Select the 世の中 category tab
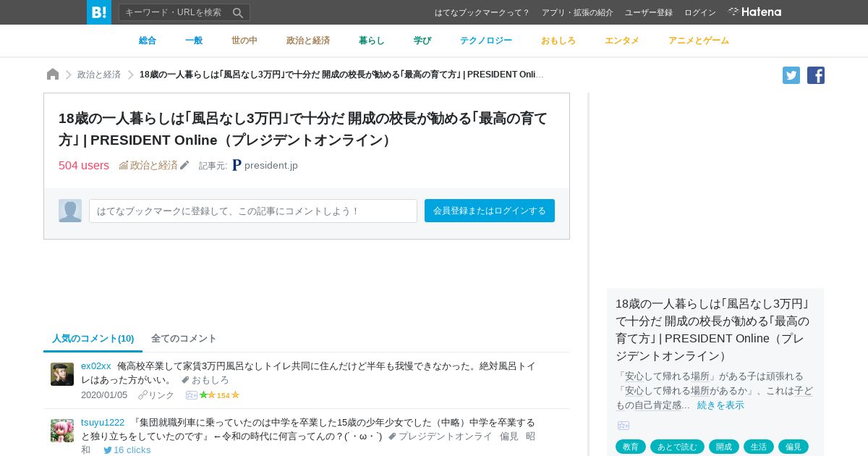 click(x=244, y=41)
